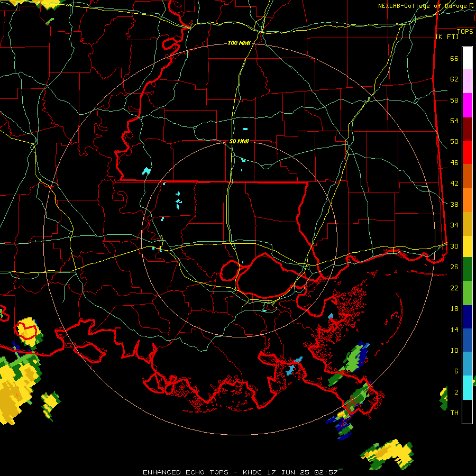This screenshot has width=476, height=476.
Task: Click the '10' legend value
Action: (454, 350)
